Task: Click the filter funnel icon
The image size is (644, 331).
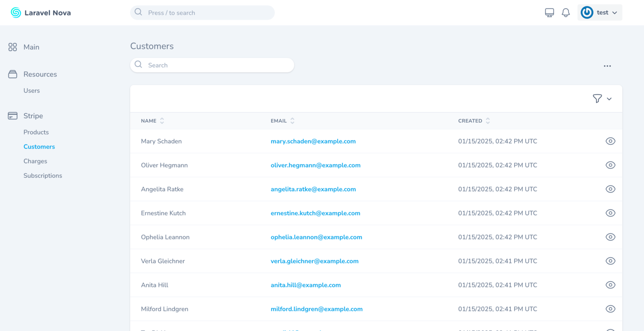Action: [597, 99]
